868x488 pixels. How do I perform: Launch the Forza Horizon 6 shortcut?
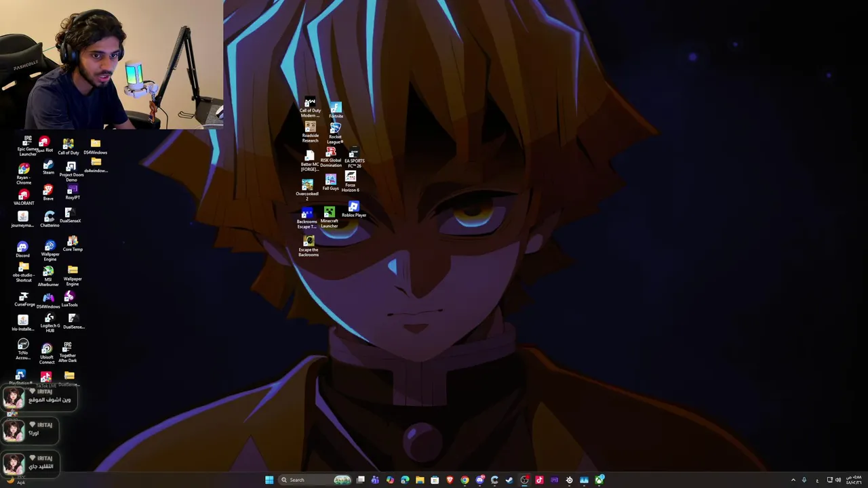351,182
